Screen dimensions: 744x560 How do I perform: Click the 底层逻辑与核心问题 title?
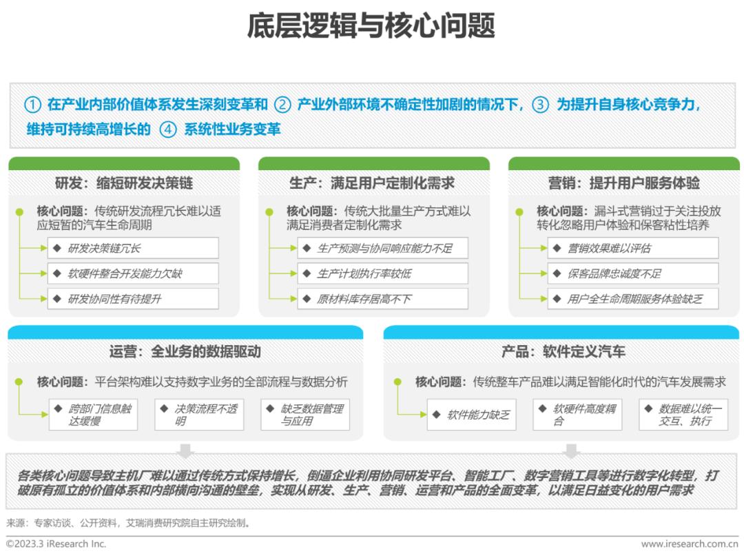pos(371,28)
